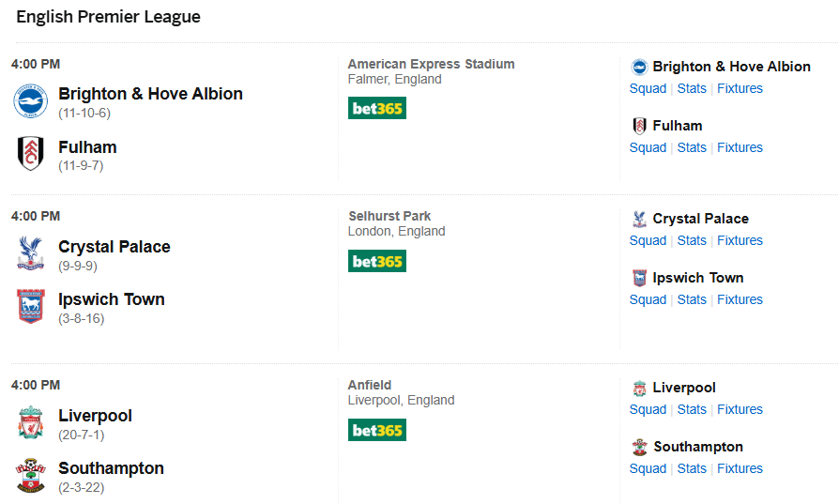Open Ipswich Town Squad link

click(648, 299)
